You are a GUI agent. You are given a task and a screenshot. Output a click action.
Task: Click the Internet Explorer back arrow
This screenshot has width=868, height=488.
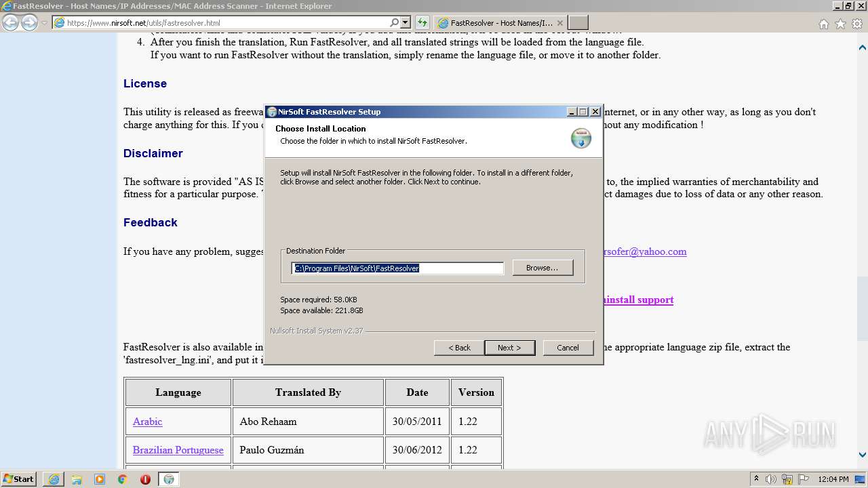[11, 23]
